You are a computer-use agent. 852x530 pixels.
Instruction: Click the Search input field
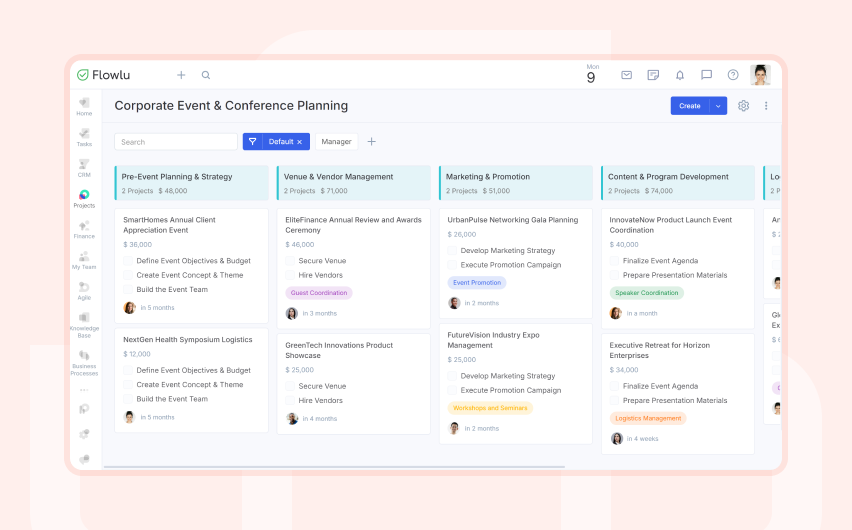[176, 142]
